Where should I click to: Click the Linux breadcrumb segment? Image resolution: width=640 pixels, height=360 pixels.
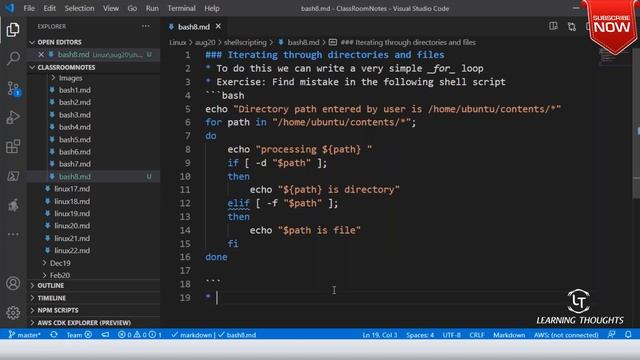(x=178, y=42)
